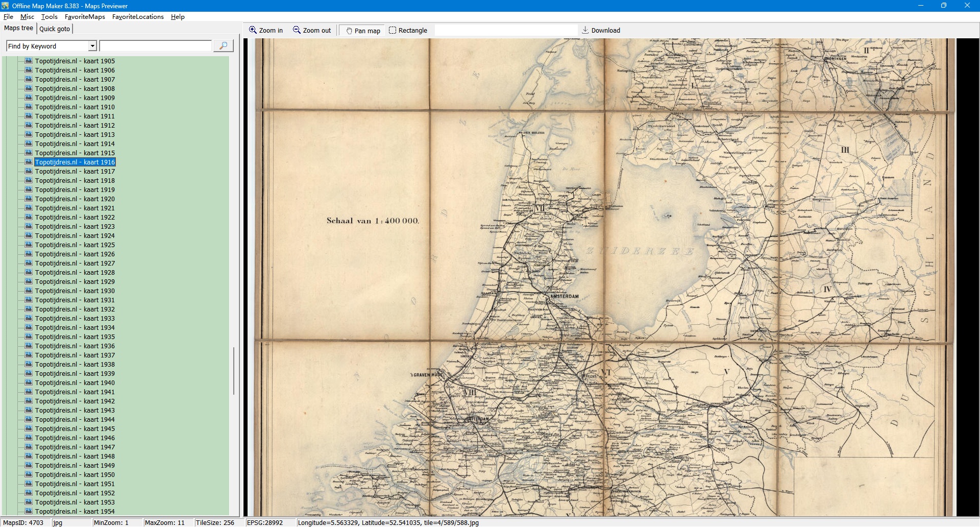Select Topotijdreis.nl - kaart 1954
This screenshot has height=527, width=980.
pyautogui.click(x=75, y=511)
